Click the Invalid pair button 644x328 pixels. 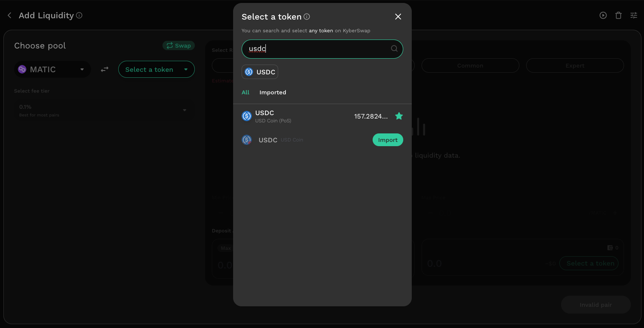(x=596, y=305)
